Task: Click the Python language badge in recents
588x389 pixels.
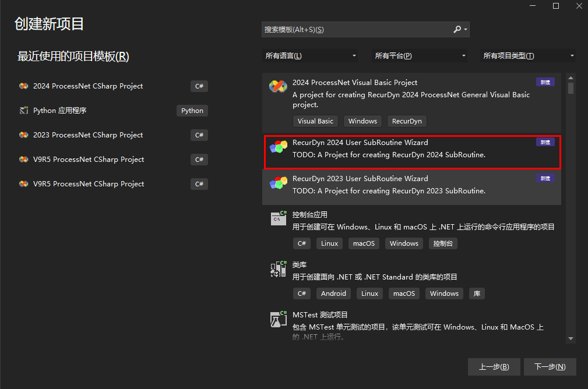Action: click(192, 111)
